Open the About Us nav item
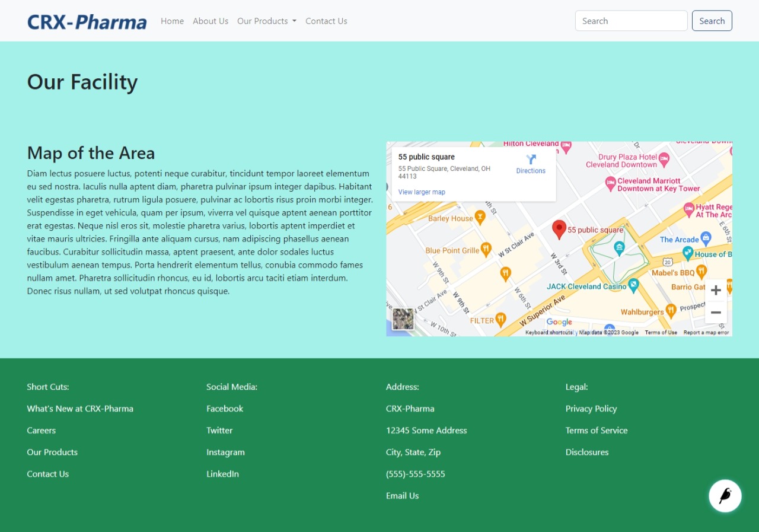Viewport: 759px width, 532px height. pos(211,21)
